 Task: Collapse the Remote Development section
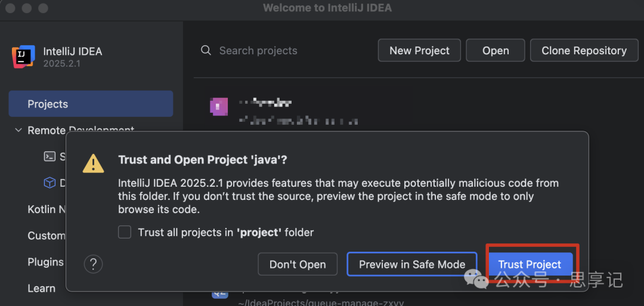click(18, 130)
